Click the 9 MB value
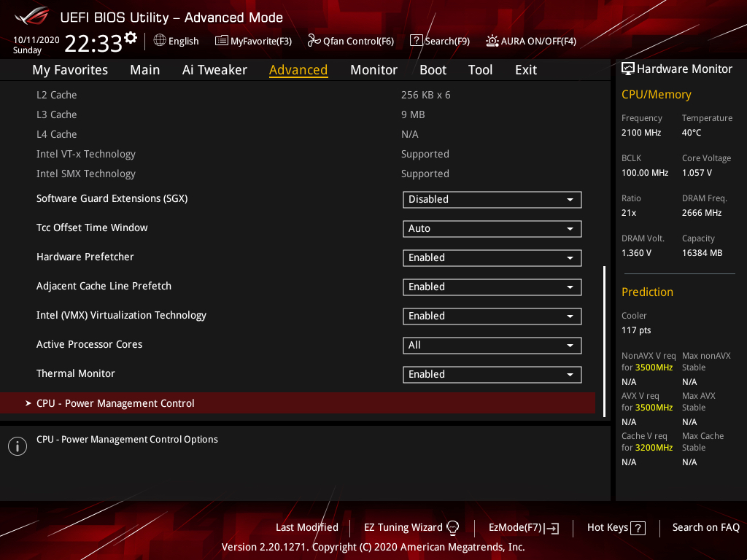Viewport: 747px width, 560px height. 413,114
